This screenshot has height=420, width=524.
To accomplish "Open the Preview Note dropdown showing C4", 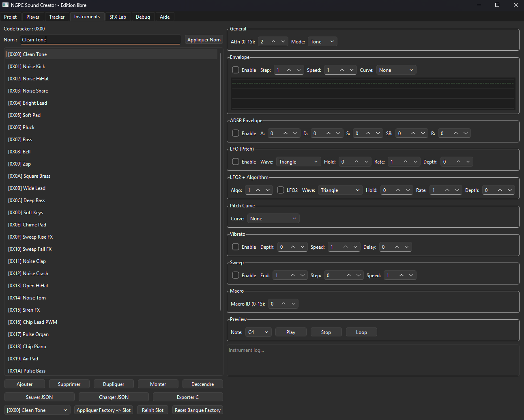I will [258, 332].
